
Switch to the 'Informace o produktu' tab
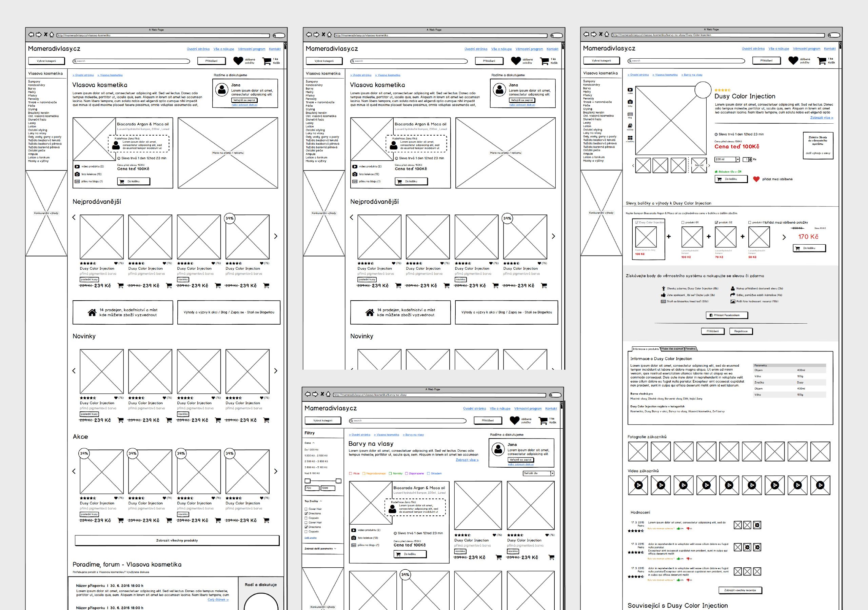[x=646, y=349]
